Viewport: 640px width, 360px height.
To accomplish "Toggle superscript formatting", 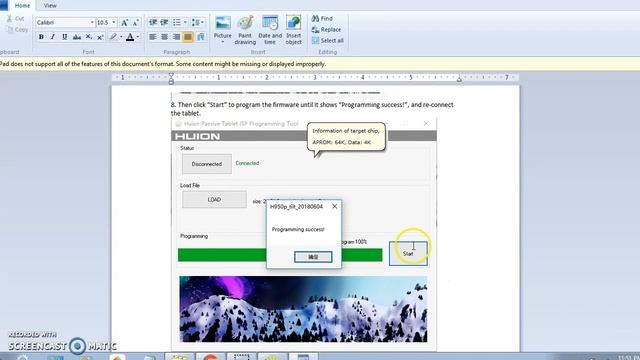I will pos(100,37).
